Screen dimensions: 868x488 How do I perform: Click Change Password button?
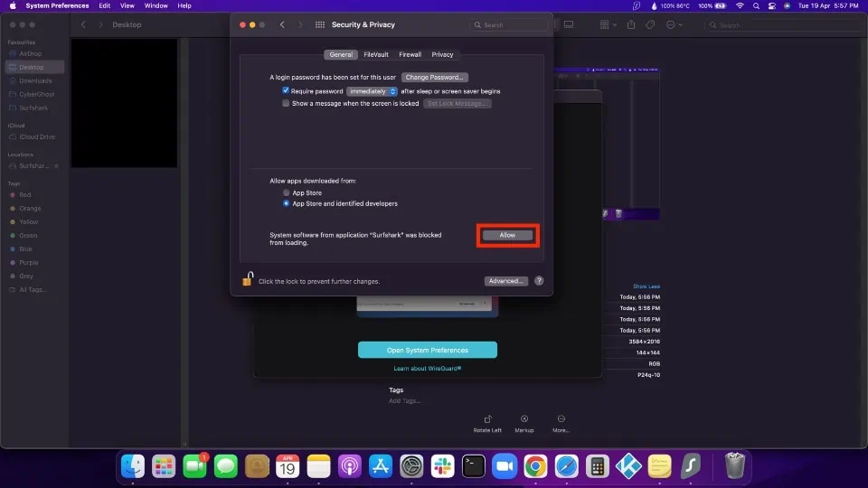click(x=435, y=78)
